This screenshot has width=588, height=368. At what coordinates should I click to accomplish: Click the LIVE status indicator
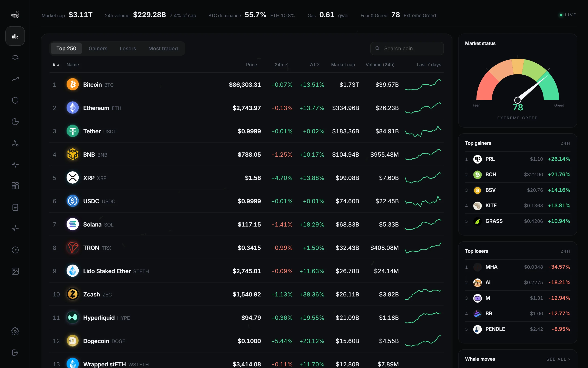pyautogui.click(x=568, y=15)
